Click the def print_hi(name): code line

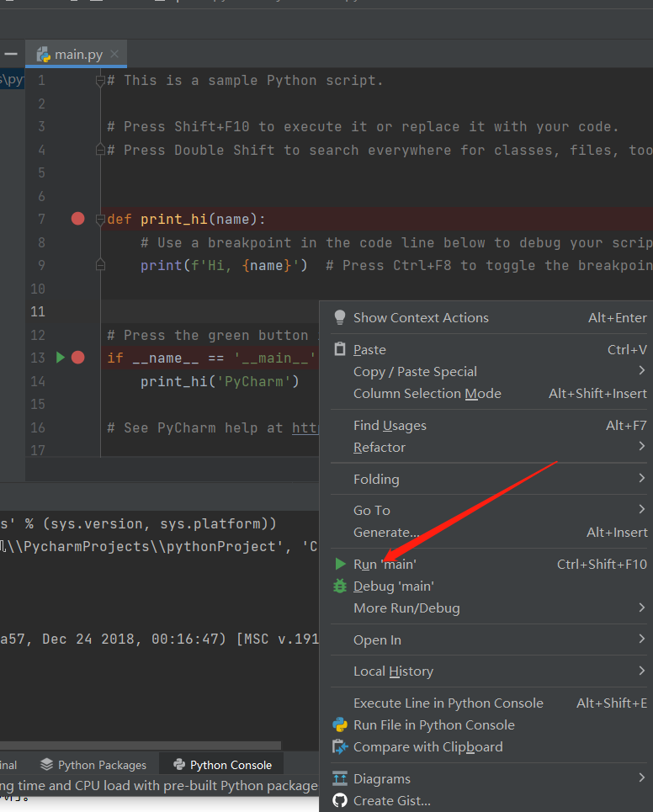coord(187,219)
